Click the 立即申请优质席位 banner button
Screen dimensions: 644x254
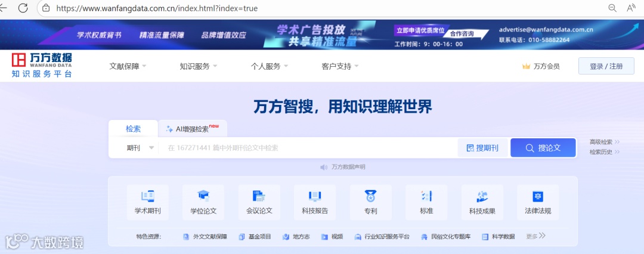(x=420, y=30)
